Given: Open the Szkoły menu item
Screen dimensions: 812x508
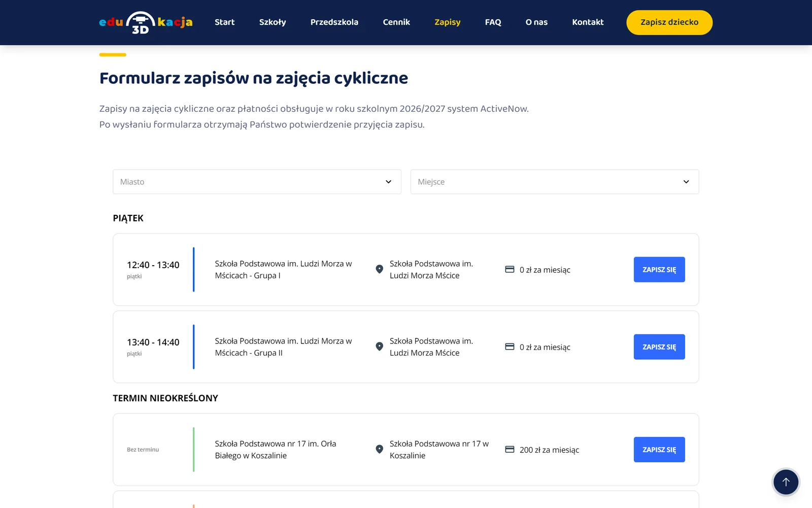Looking at the screenshot, I should (x=273, y=22).
